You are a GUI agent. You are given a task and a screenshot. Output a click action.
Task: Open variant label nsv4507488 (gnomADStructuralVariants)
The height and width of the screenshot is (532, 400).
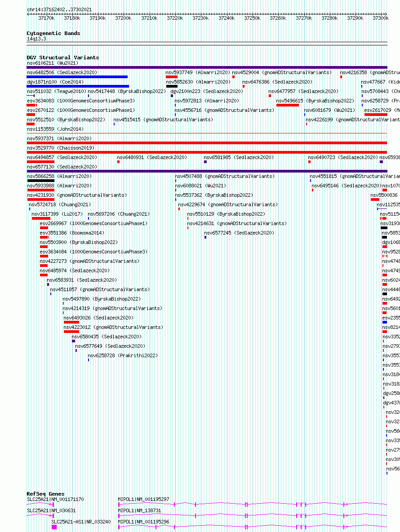(225, 177)
